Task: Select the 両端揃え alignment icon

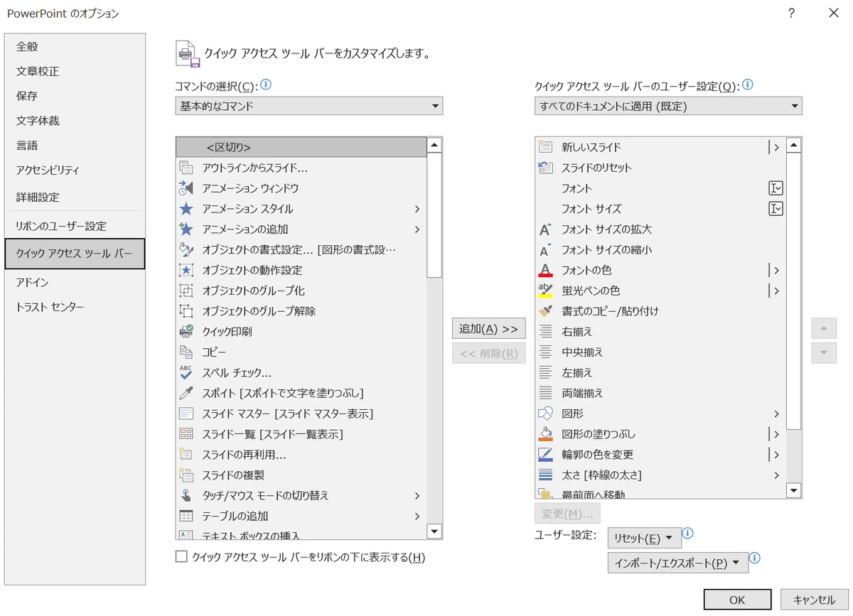Action: pyautogui.click(x=545, y=393)
